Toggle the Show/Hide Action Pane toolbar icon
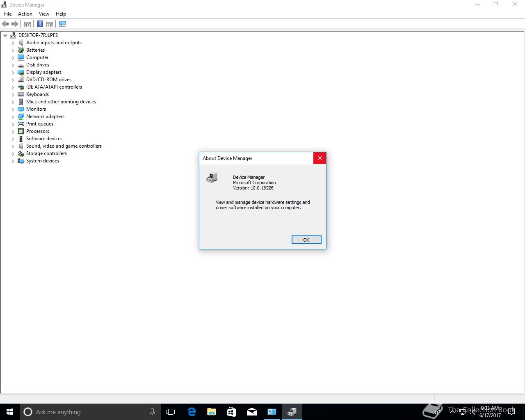Image resolution: width=525 pixels, height=420 pixels. click(50, 24)
